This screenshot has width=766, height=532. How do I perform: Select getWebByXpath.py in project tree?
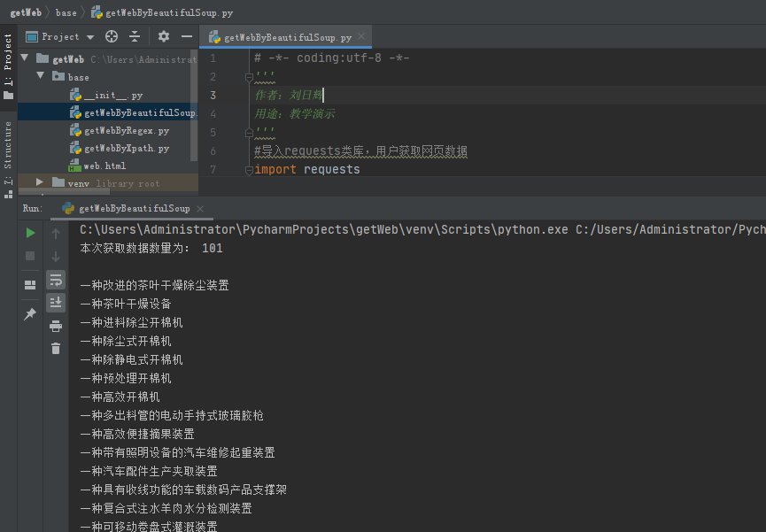point(107,148)
